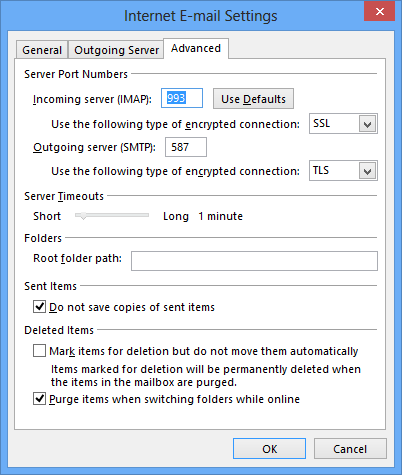Click the SSL text in the incoming encryption box
This screenshot has width=402, height=475.
tap(321, 124)
